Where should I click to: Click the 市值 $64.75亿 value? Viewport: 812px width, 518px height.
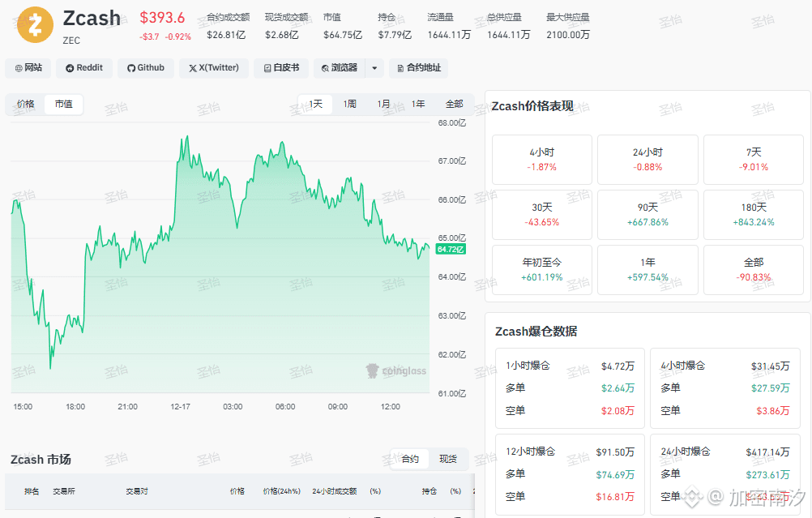coord(342,35)
